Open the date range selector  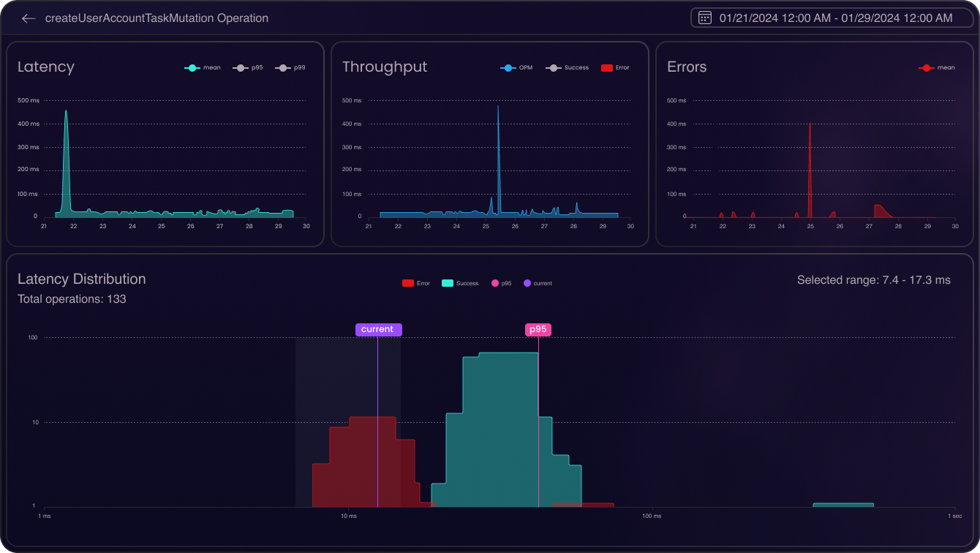pos(830,17)
